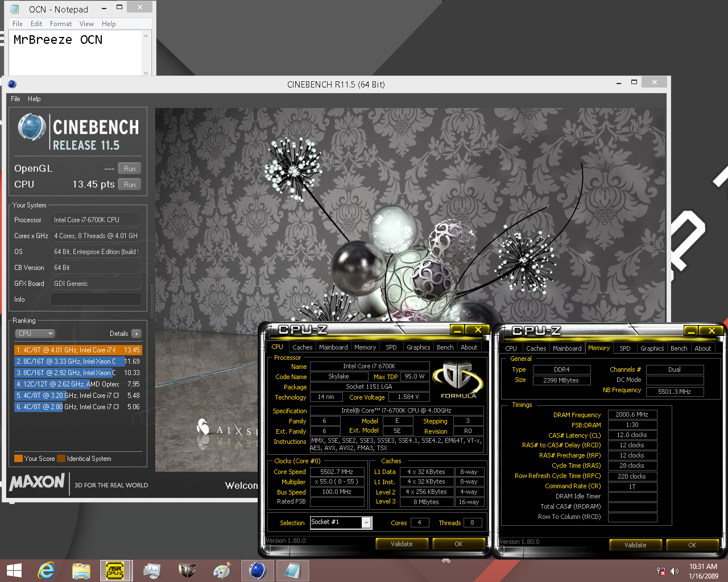Switch to SPD tab in right CPU-Z window

click(625, 348)
